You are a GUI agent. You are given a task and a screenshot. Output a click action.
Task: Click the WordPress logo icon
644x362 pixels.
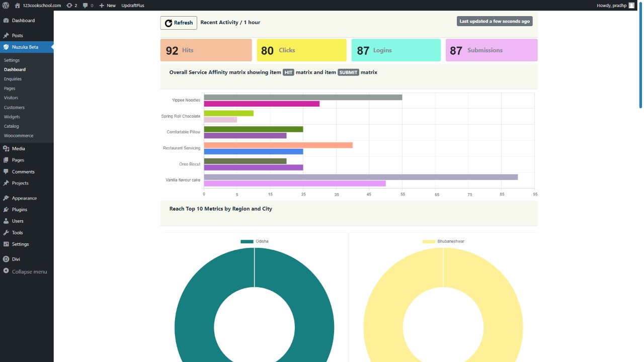[6, 5]
